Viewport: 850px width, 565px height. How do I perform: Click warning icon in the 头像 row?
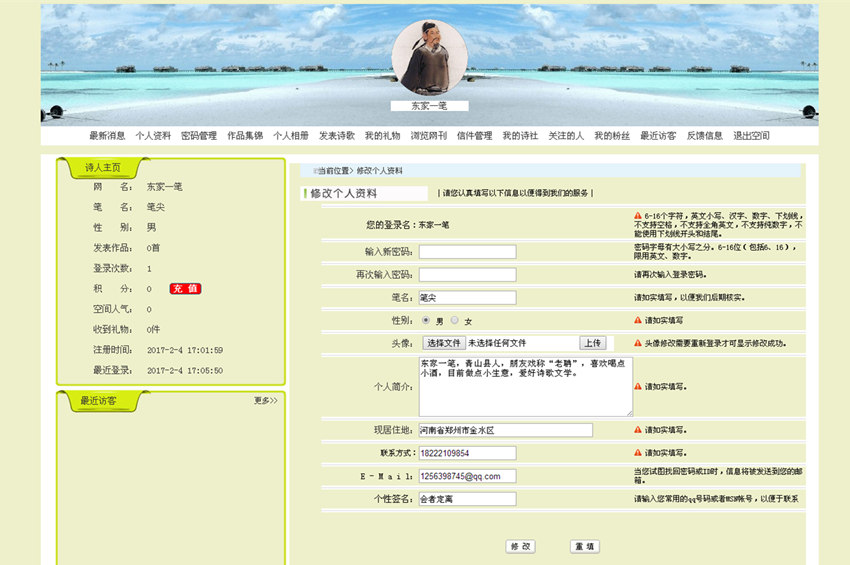(x=638, y=343)
